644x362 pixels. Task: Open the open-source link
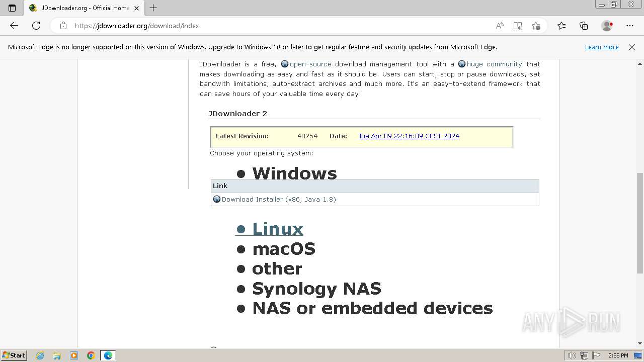click(x=310, y=64)
